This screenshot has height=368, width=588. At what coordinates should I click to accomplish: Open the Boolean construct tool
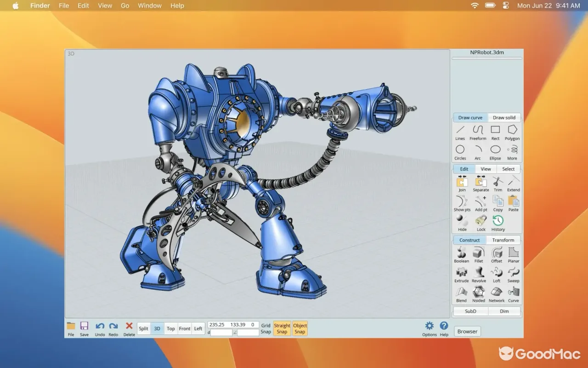point(462,255)
